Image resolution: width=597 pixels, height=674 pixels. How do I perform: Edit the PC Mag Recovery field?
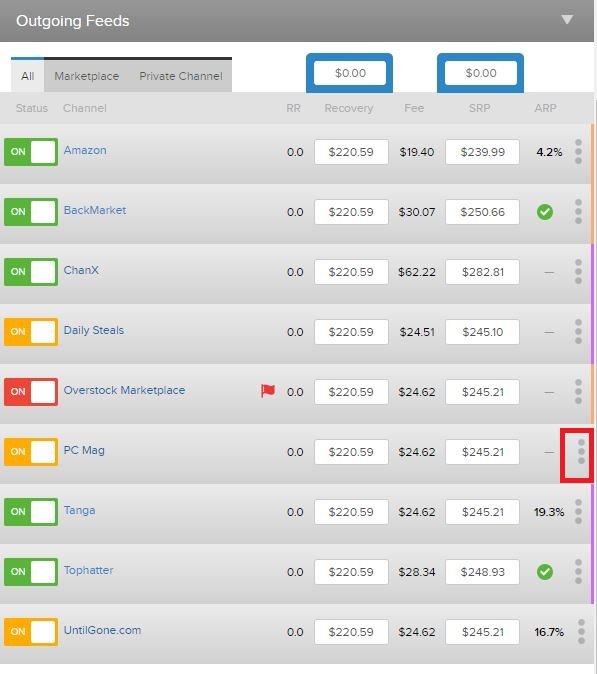point(351,452)
